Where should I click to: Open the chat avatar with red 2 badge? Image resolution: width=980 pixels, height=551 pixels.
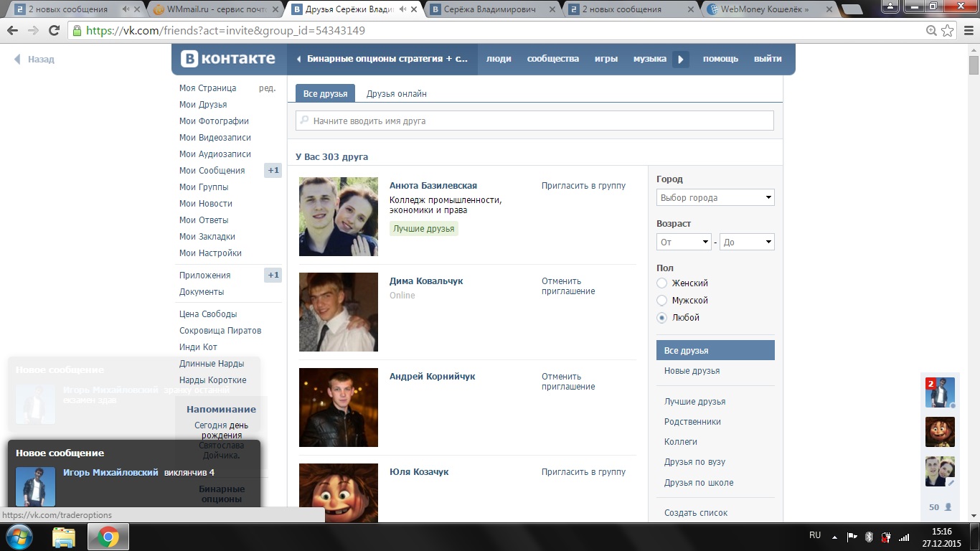click(940, 392)
